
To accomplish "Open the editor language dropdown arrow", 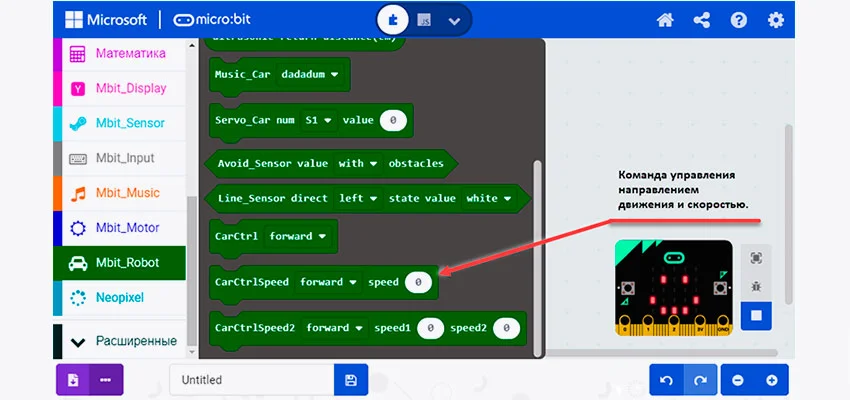I will pyautogui.click(x=455, y=20).
